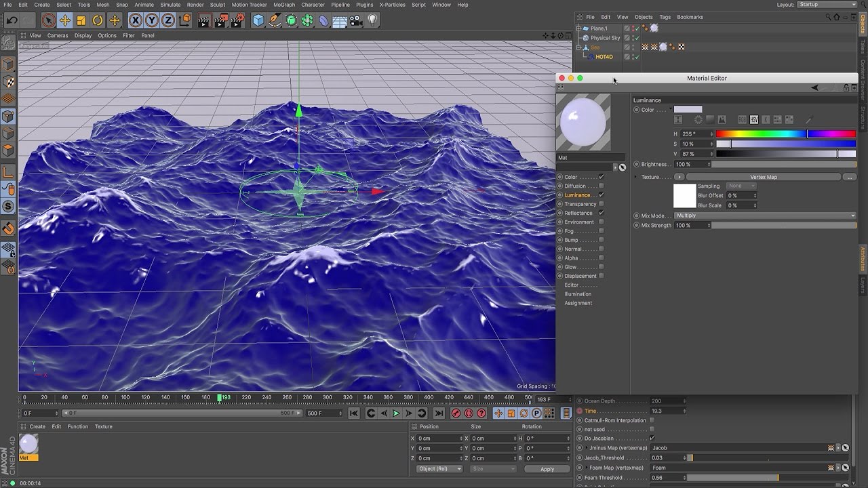
Task: Open the MoGraph menu
Action: pyautogui.click(x=284, y=5)
